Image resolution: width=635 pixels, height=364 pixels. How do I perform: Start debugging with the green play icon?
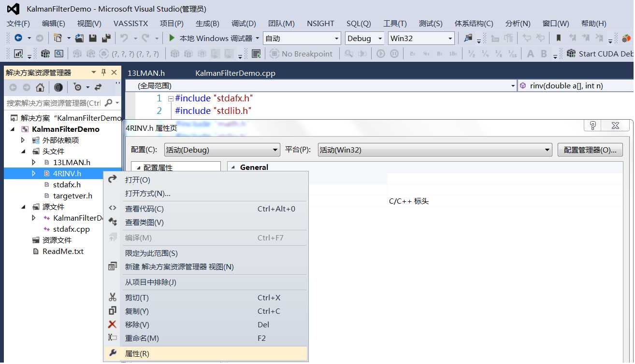[x=172, y=38]
